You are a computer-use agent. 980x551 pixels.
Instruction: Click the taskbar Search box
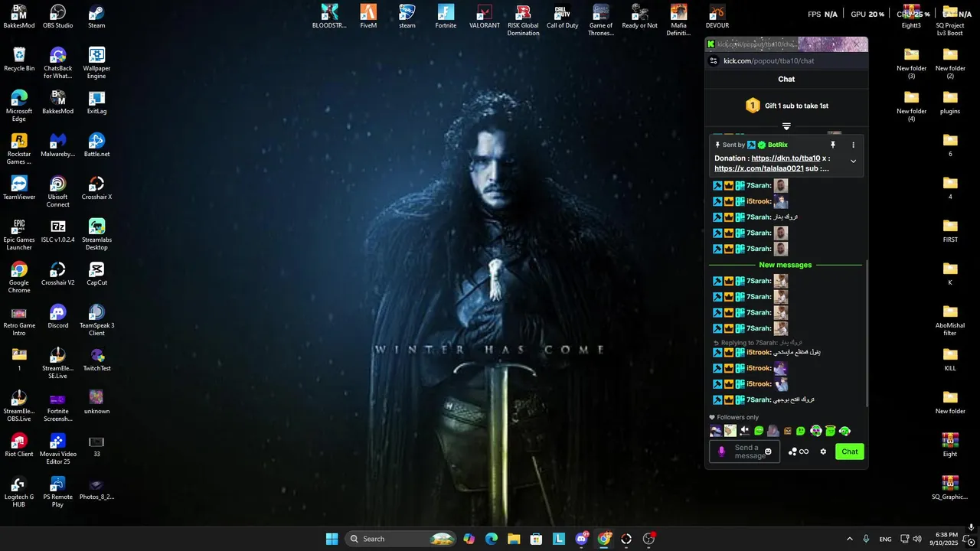pyautogui.click(x=400, y=539)
